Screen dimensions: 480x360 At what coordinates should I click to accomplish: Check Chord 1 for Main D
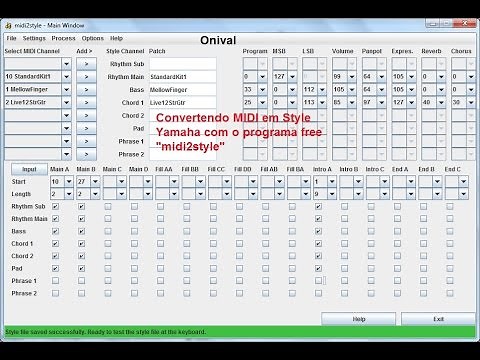[134, 244]
